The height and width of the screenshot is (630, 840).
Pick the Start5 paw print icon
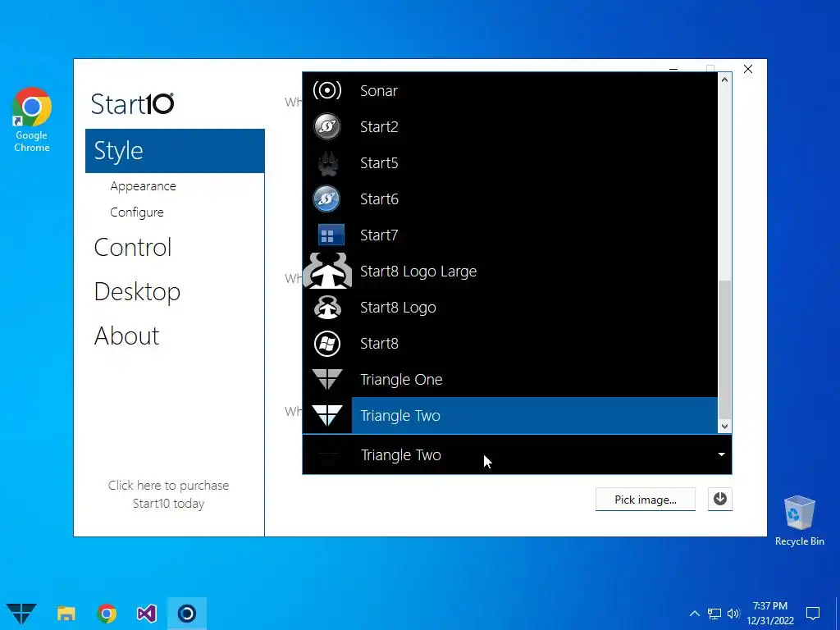[x=326, y=163]
